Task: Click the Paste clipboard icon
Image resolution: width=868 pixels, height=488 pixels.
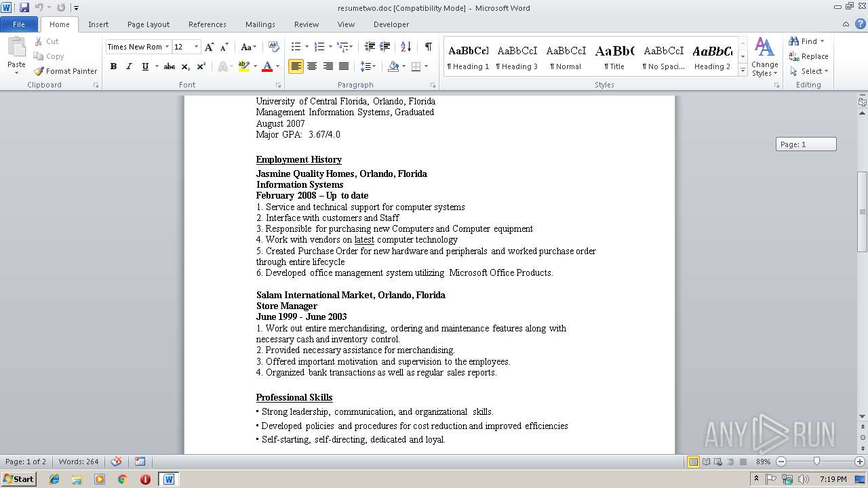Action: pos(16,47)
